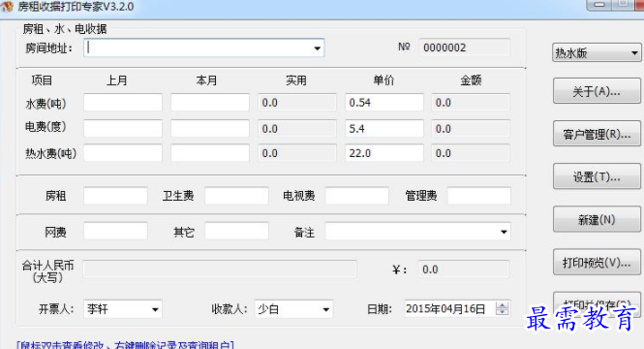This screenshot has width=644, height=349.
Task: Click the date spinner arrows
Action: coord(502,308)
